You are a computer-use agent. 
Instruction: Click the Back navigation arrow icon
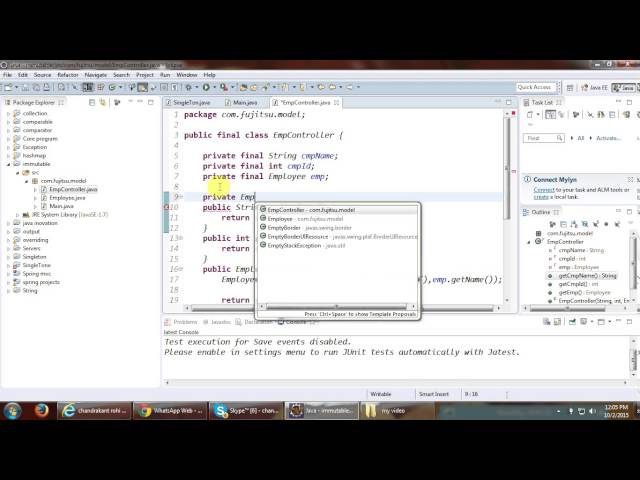[x=332, y=87]
